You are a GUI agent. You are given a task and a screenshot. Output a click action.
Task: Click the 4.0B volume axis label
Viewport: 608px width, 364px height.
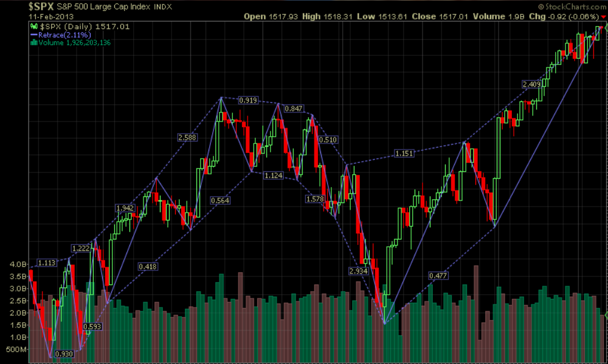[x=18, y=264]
